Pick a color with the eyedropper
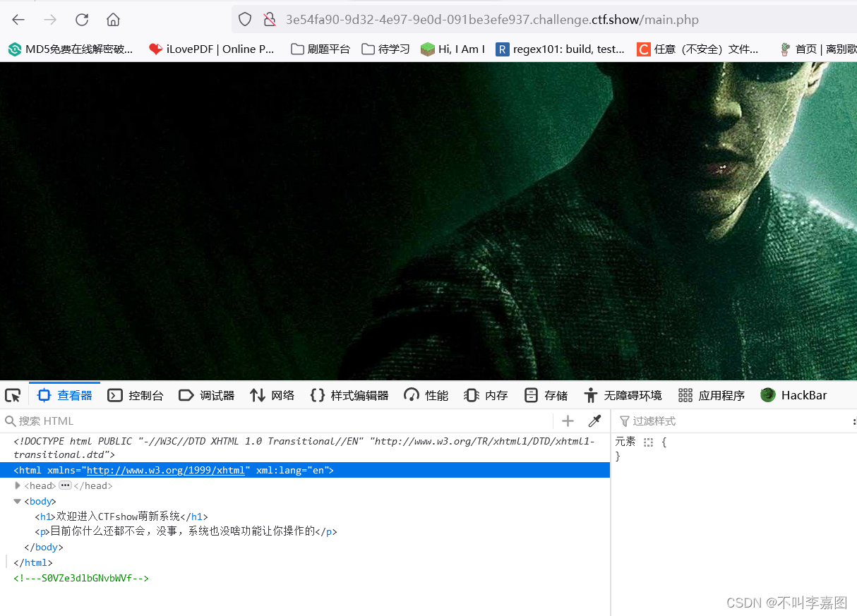 (x=594, y=421)
